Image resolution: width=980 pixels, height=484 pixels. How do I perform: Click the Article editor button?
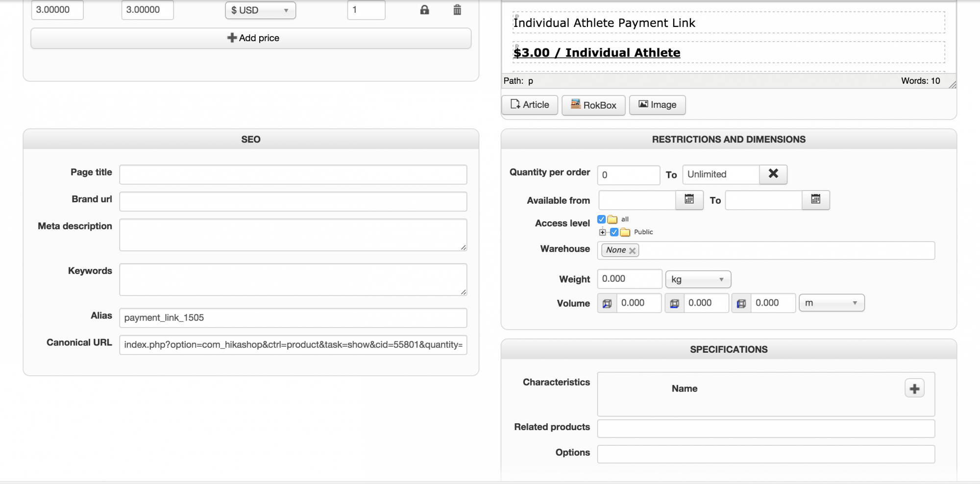530,105
